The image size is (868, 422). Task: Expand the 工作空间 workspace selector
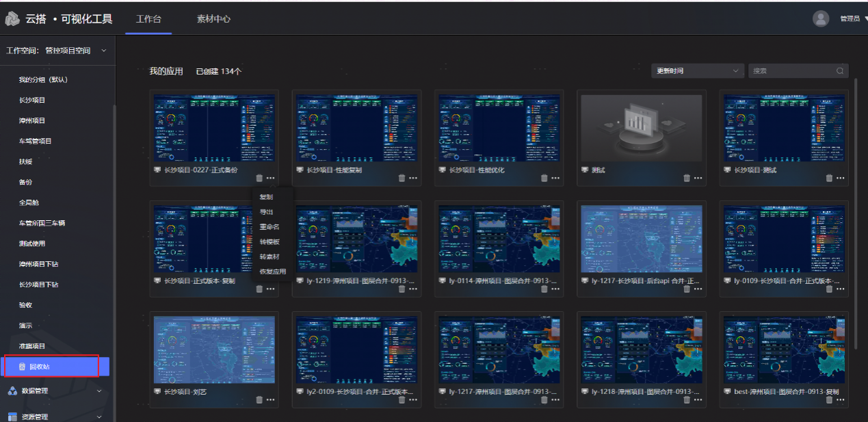[57, 51]
